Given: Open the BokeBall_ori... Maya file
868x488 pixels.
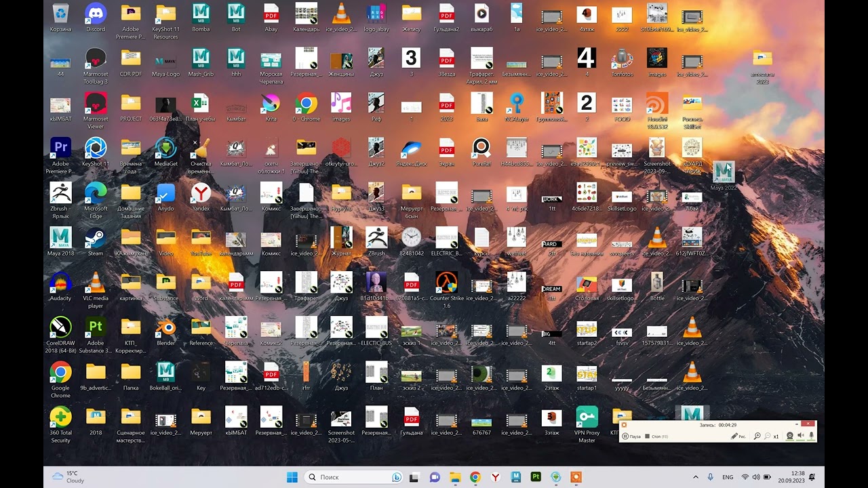Looking at the screenshot, I should pyautogui.click(x=165, y=376).
